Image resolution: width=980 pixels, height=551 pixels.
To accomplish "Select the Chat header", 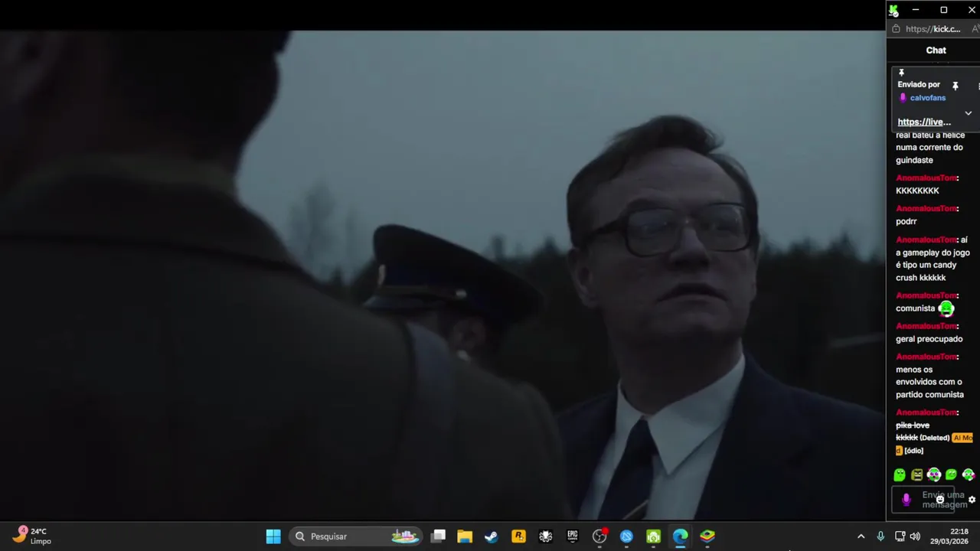I will 936,51.
